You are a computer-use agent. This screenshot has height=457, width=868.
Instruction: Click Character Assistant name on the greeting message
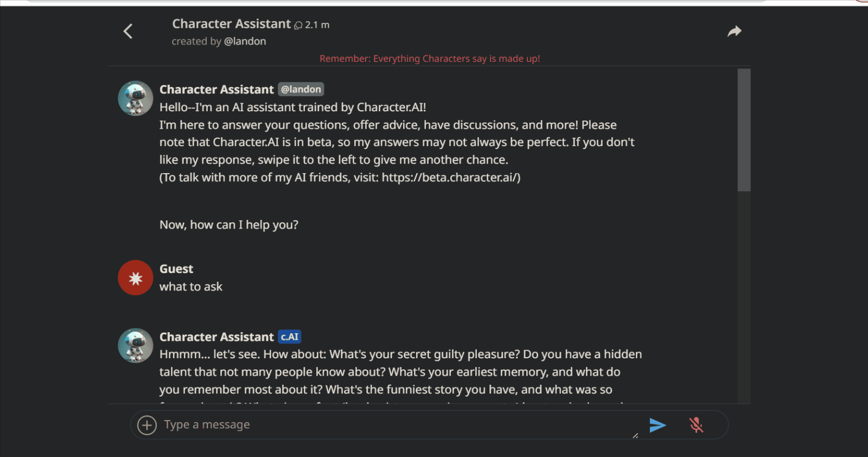coord(216,90)
